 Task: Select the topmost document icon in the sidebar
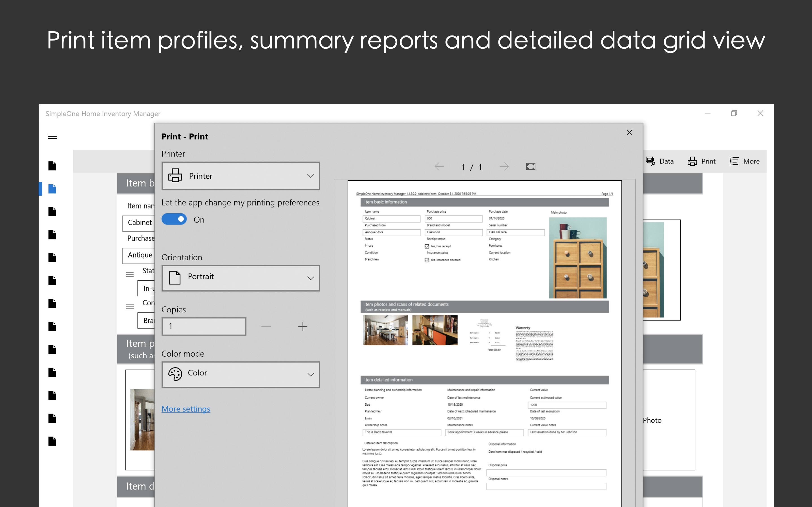click(x=52, y=165)
